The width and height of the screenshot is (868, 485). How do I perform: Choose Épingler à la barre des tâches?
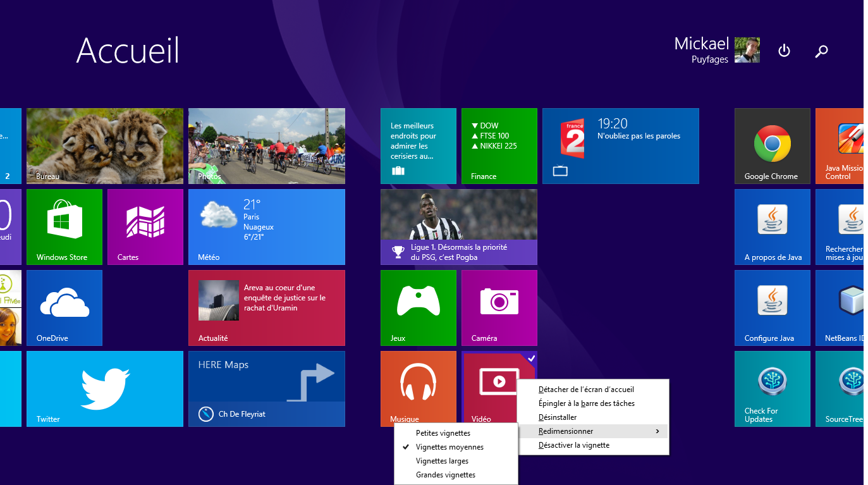tap(593, 403)
